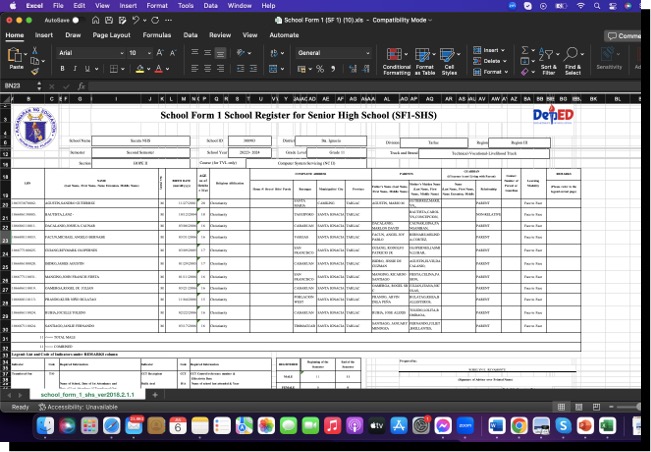Click the Insert cells button
Screen dimensions: 651x452
pos(489,50)
